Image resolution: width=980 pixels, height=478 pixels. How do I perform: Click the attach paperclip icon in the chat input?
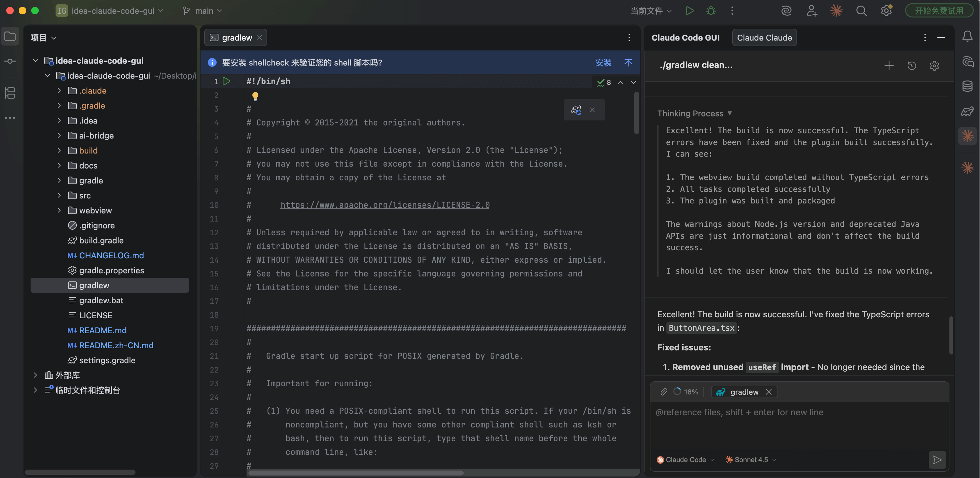tap(664, 392)
